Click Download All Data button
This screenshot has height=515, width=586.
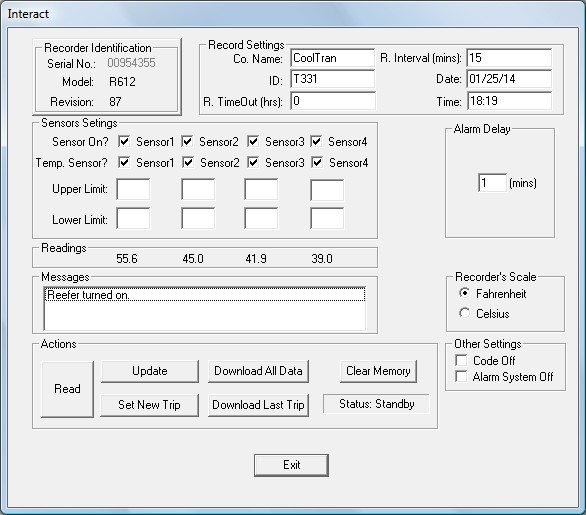point(258,371)
